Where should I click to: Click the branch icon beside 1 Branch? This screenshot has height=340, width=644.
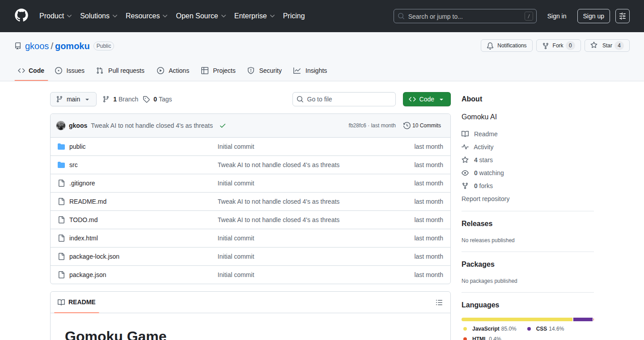click(106, 99)
